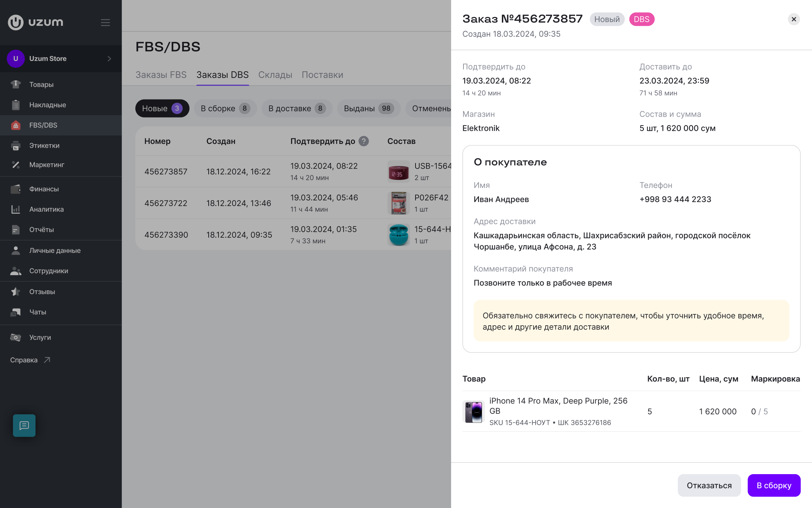The image size is (812, 508).
Task: Click the DBS order badge
Action: (x=642, y=19)
